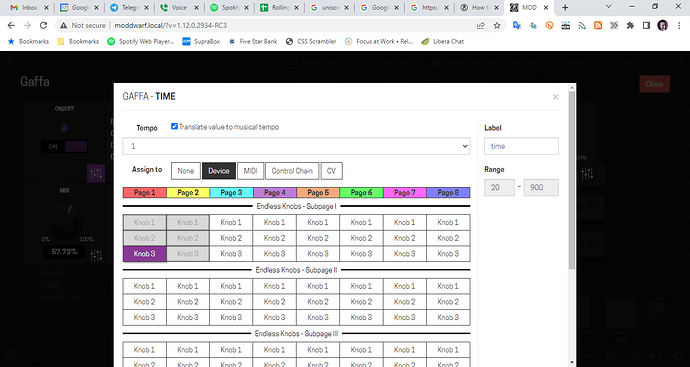
Task: Open the Tempo value dropdown
Action: (296, 146)
